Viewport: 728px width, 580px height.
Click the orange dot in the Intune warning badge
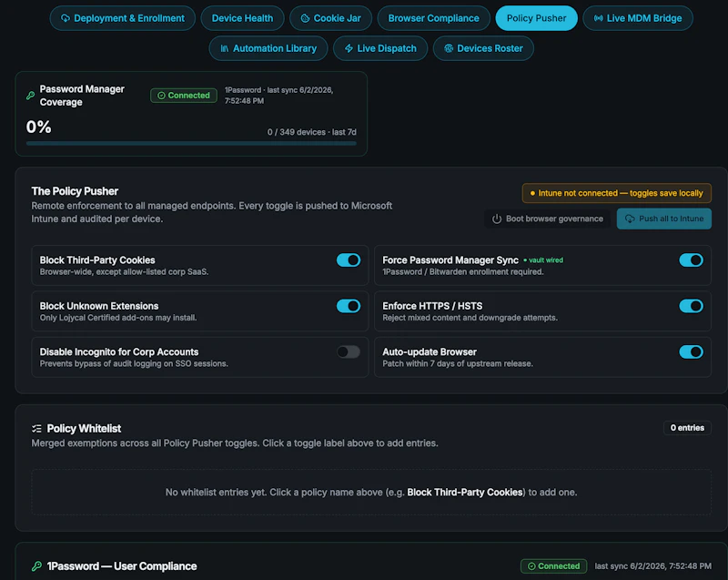tap(532, 193)
